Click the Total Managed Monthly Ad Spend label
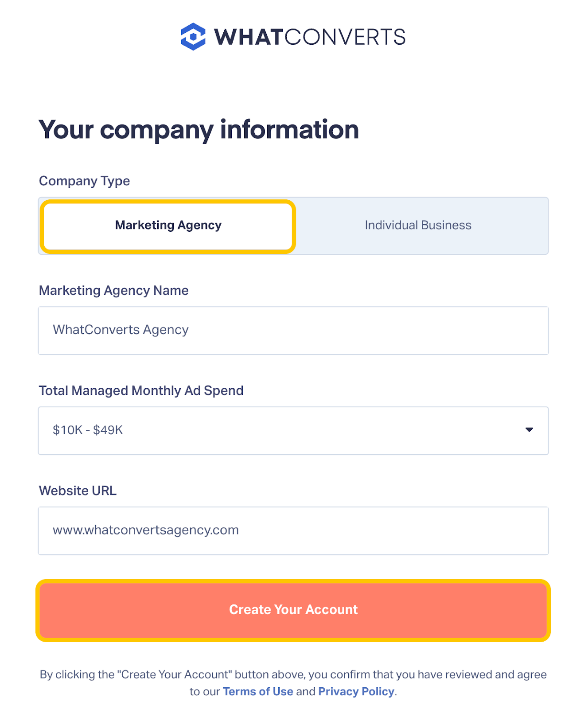This screenshot has width=588, height=709. tap(141, 391)
